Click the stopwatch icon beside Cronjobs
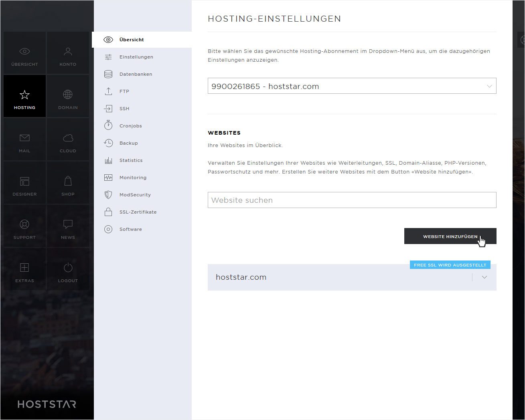Screen dimensions: 525x420 click(108, 125)
